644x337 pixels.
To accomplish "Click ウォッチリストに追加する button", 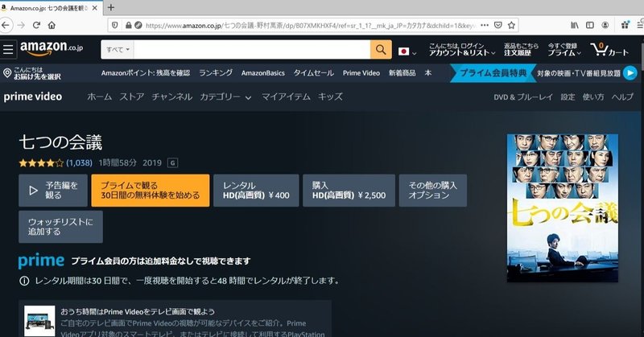I will (61, 227).
